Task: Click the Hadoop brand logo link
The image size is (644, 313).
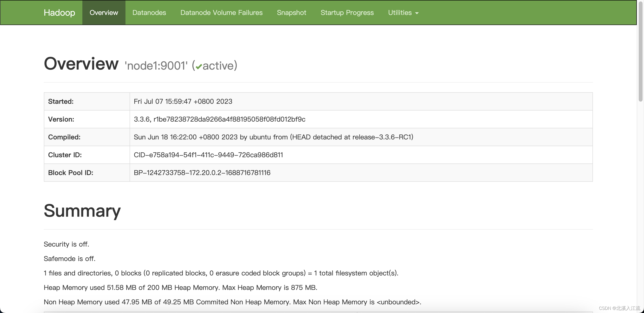Action: pos(59,13)
